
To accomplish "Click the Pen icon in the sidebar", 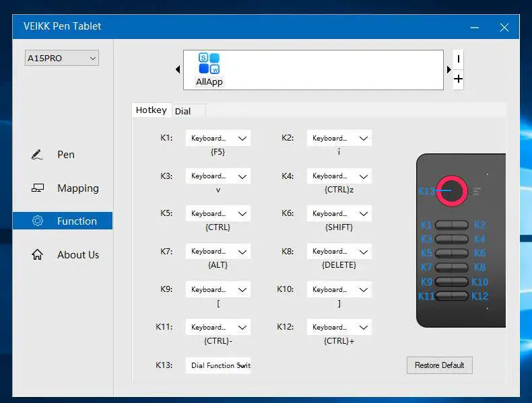I will (x=37, y=155).
